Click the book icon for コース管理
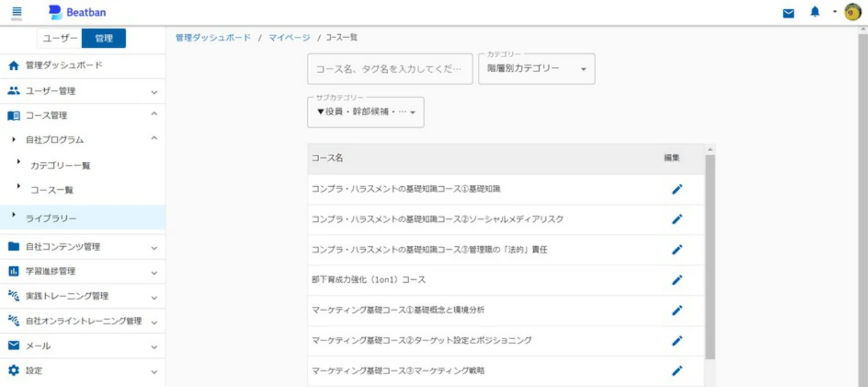 (x=14, y=116)
